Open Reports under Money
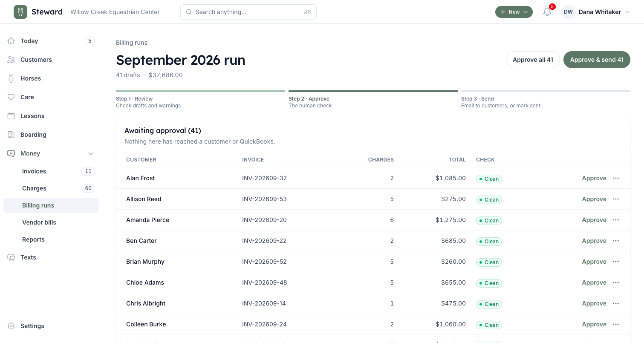The image size is (644, 343). coord(51,239)
